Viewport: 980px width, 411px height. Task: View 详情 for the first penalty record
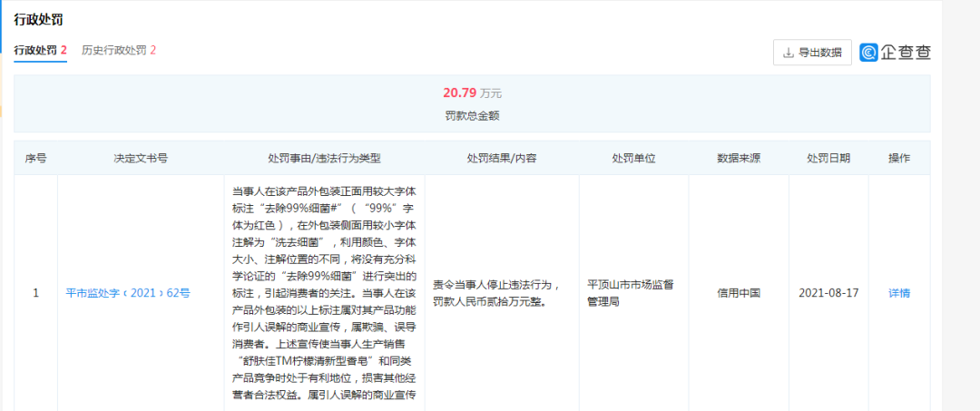pos(898,293)
